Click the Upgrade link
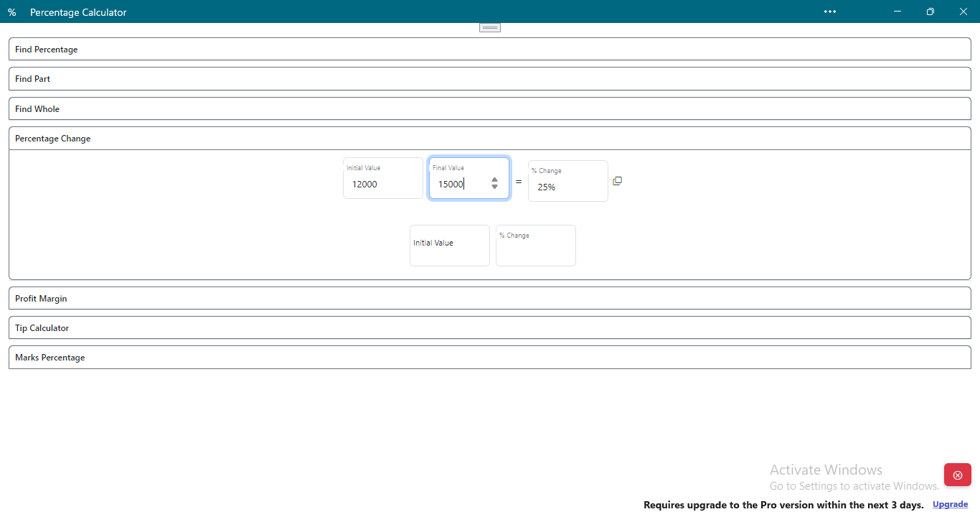 click(950, 504)
